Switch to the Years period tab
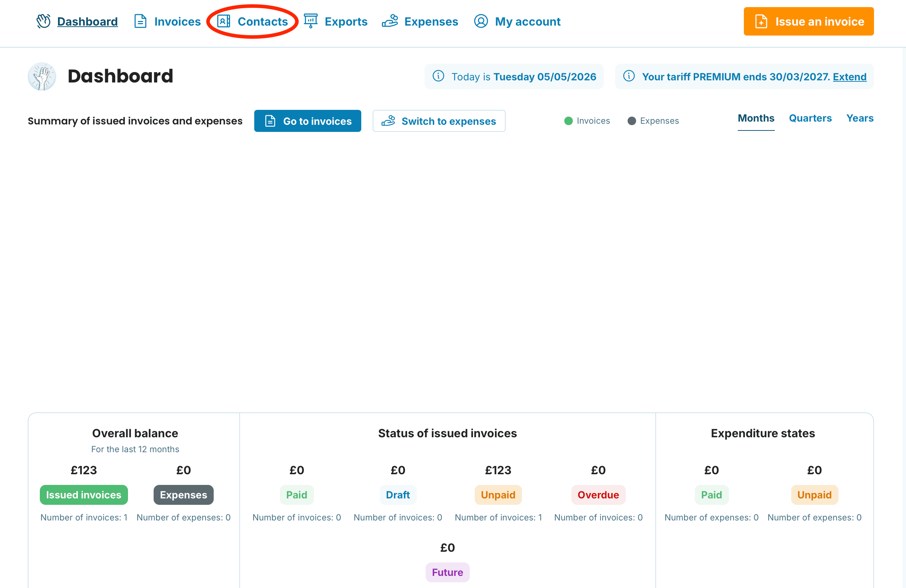The width and height of the screenshot is (906, 588). [x=859, y=118]
